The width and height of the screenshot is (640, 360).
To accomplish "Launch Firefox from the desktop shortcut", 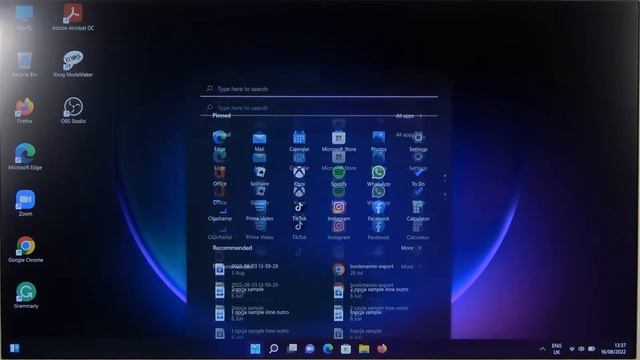I will pos(24,110).
